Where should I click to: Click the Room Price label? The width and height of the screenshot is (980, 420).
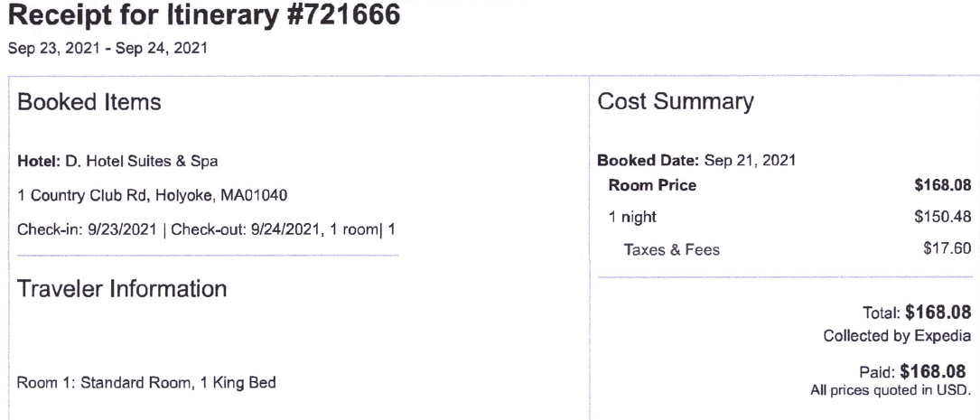652,185
